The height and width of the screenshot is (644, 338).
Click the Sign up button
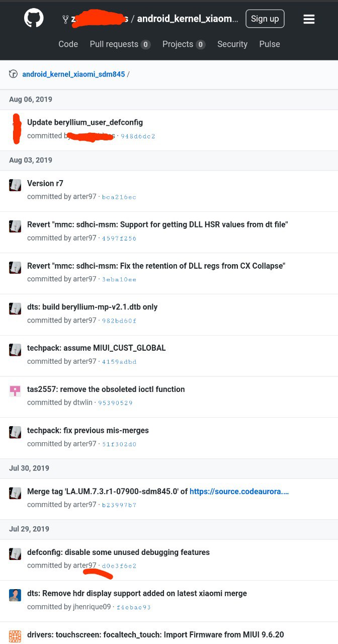[265, 19]
